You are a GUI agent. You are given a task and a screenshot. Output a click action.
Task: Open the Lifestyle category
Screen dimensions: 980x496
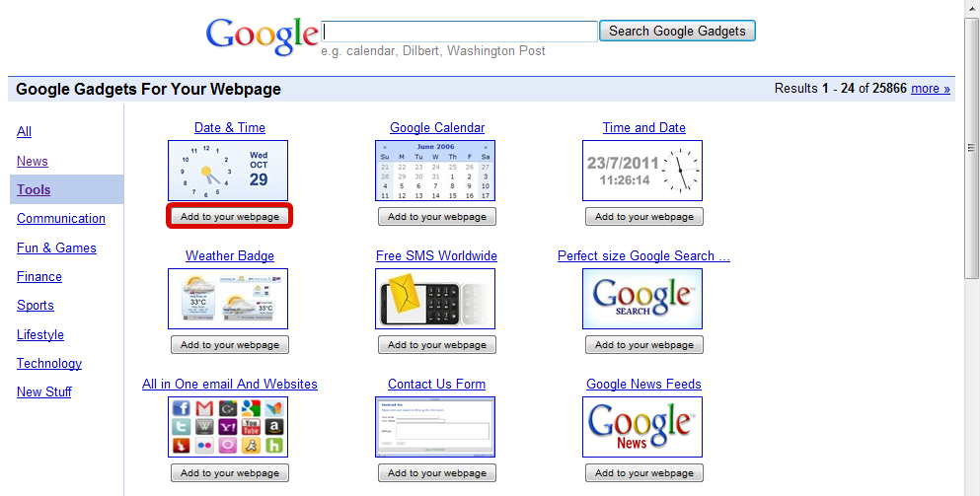[x=40, y=335]
